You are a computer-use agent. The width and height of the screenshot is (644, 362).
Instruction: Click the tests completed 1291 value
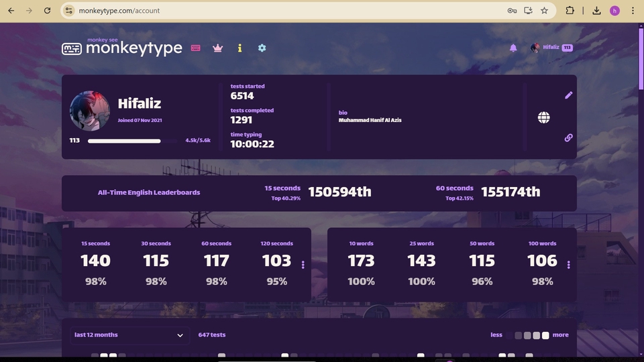(241, 120)
